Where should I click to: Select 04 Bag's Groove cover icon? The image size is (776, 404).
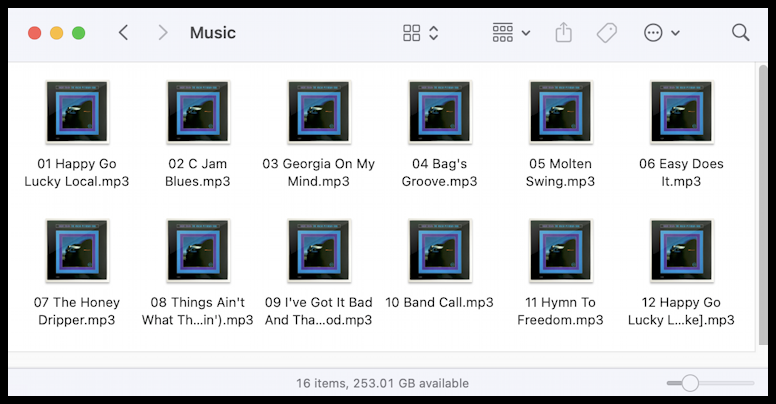(x=440, y=112)
